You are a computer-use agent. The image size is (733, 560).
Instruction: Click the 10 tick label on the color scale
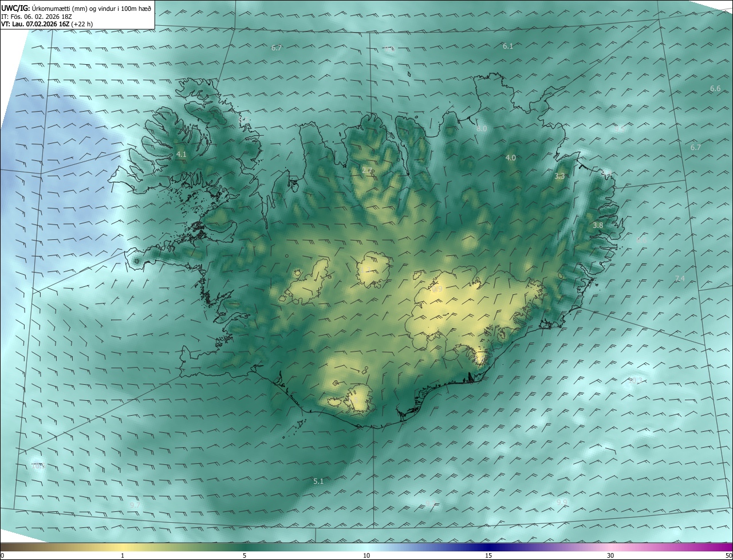tap(366, 555)
